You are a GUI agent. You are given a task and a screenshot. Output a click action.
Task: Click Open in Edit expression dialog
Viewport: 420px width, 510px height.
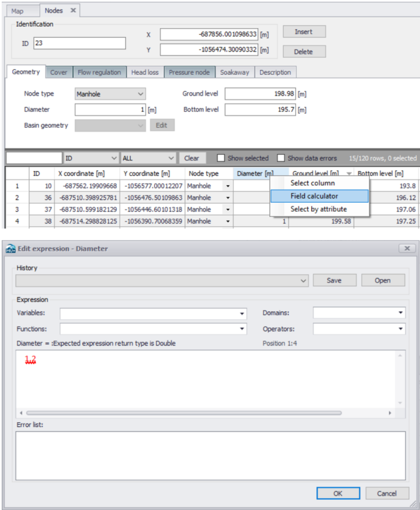[383, 280]
